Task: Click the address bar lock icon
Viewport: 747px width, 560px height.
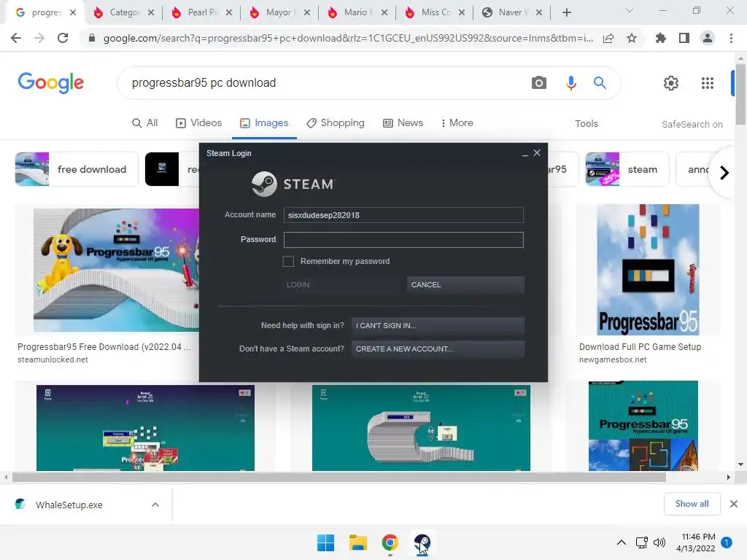Action: tap(91, 38)
